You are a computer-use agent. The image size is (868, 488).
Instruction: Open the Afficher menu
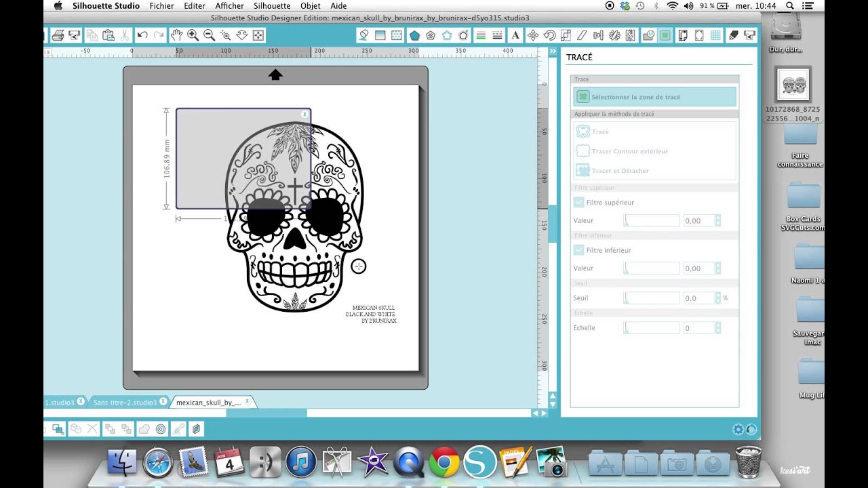[229, 5]
